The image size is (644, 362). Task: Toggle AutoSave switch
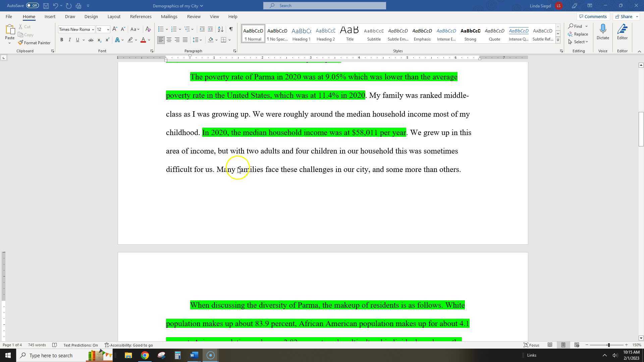pos(33,6)
